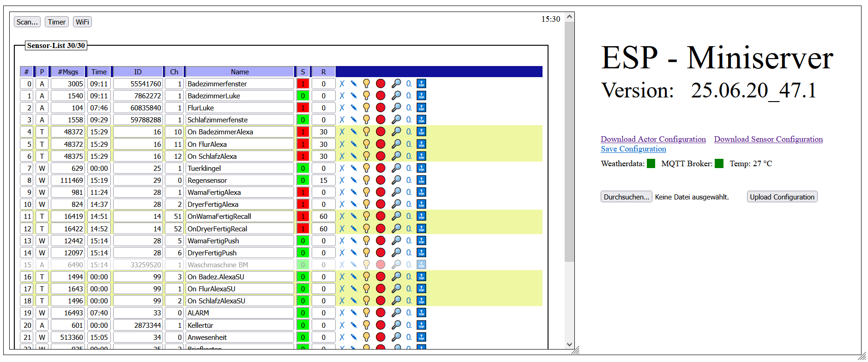868x362 pixels.
Task: Open the WiFi settings
Action: point(82,22)
